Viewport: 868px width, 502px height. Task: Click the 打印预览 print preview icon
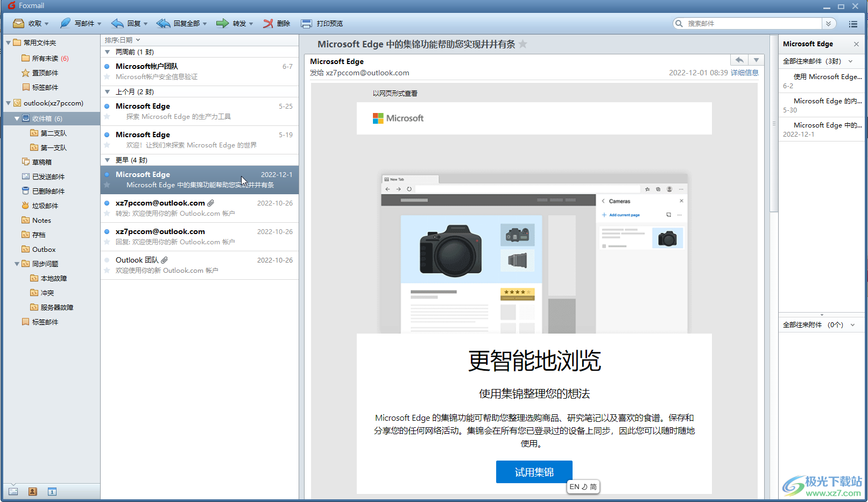tap(306, 23)
